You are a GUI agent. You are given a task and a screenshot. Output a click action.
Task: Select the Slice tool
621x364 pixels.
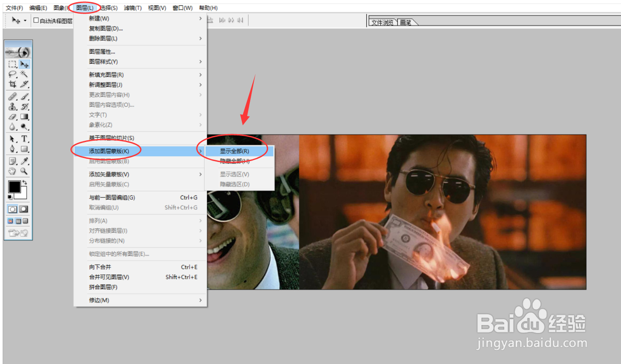[x=24, y=84]
